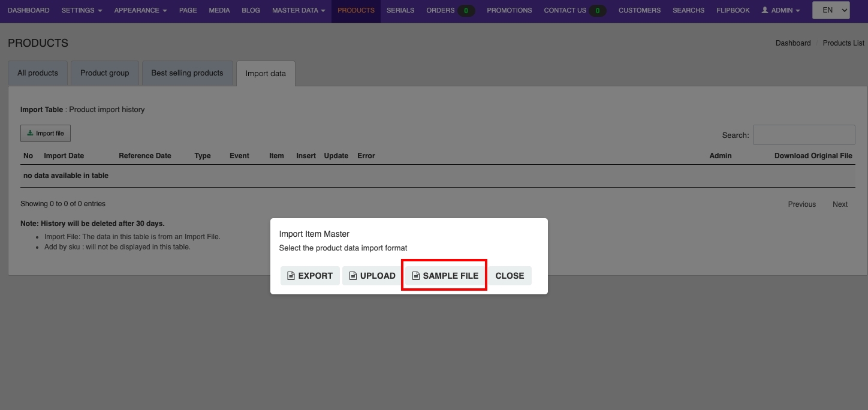Click the Upload button in the dialog
This screenshot has width=868, height=410.
tap(372, 276)
